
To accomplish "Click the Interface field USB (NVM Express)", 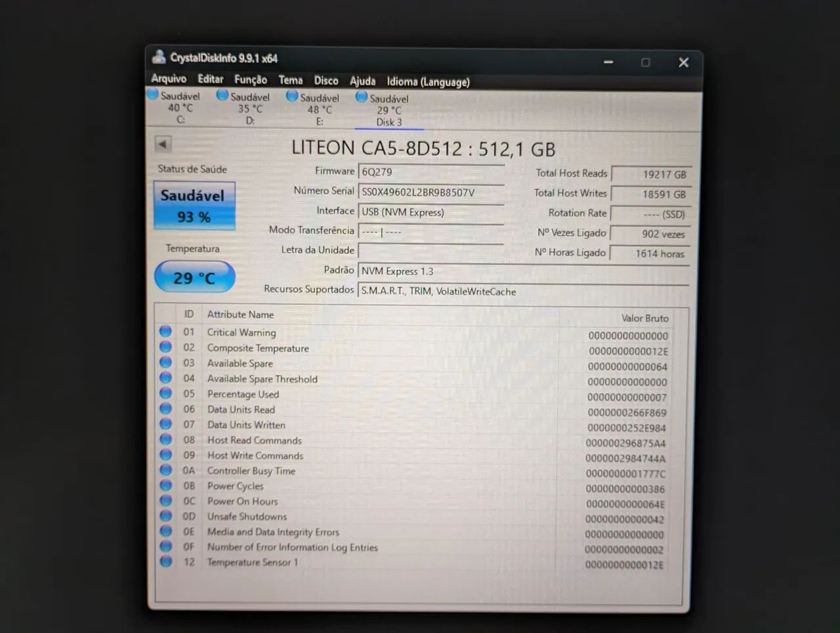I will [431, 212].
